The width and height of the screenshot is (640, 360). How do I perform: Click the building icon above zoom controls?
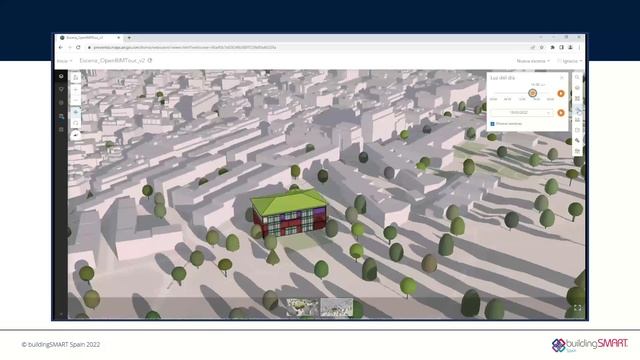click(x=76, y=77)
